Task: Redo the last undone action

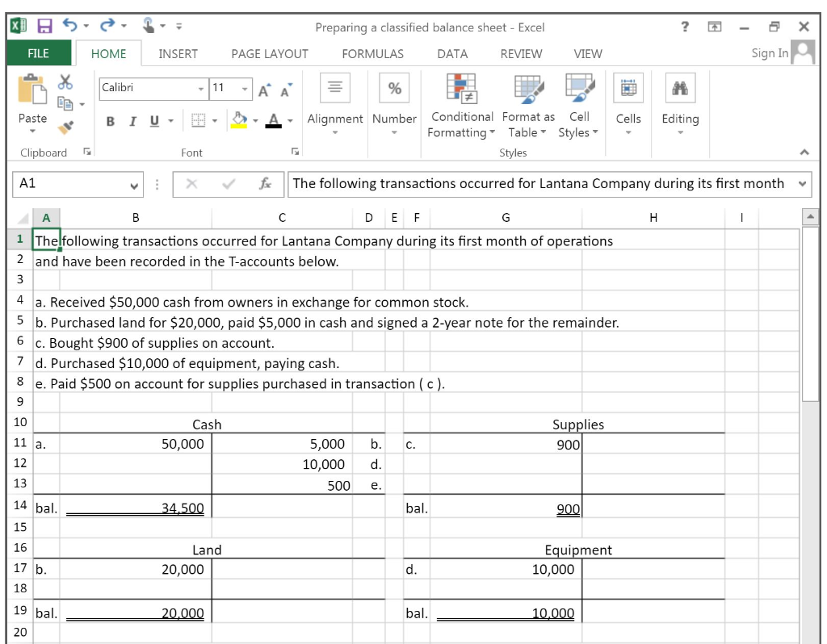Action: pyautogui.click(x=107, y=25)
